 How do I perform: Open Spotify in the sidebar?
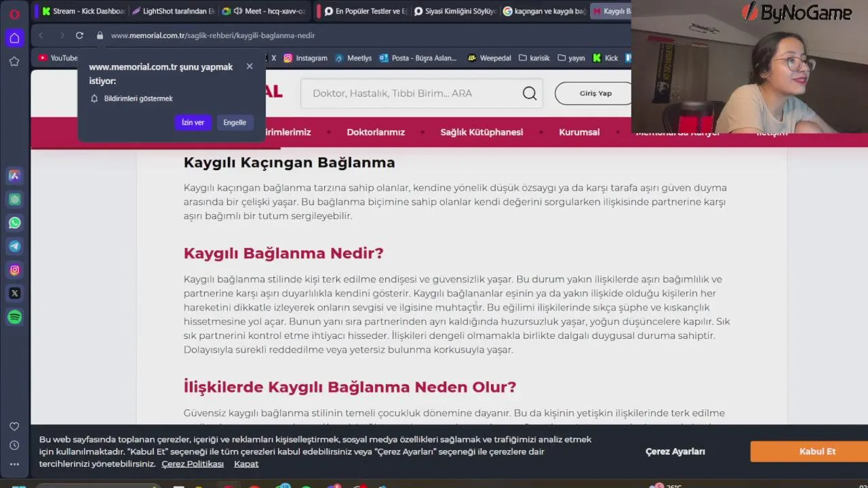point(14,317)
